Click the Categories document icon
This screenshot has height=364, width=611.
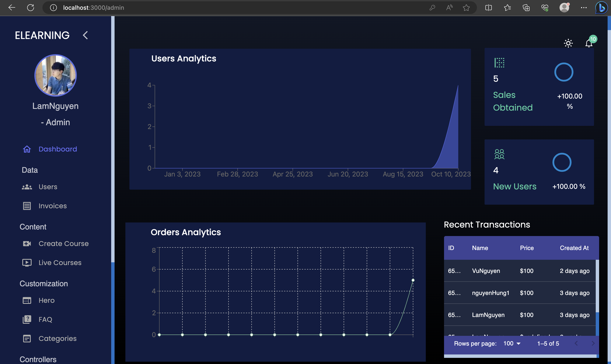27,338
